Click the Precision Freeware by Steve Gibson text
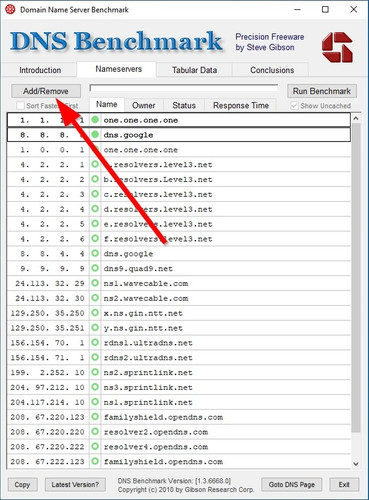This screenshot has height=500, width=369. (270, 42)
